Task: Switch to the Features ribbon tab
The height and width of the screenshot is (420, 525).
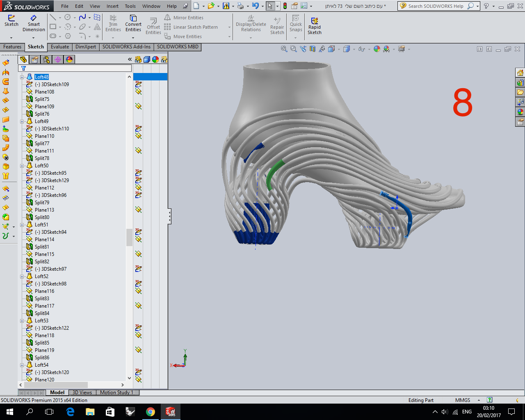Action: point(12,47)
